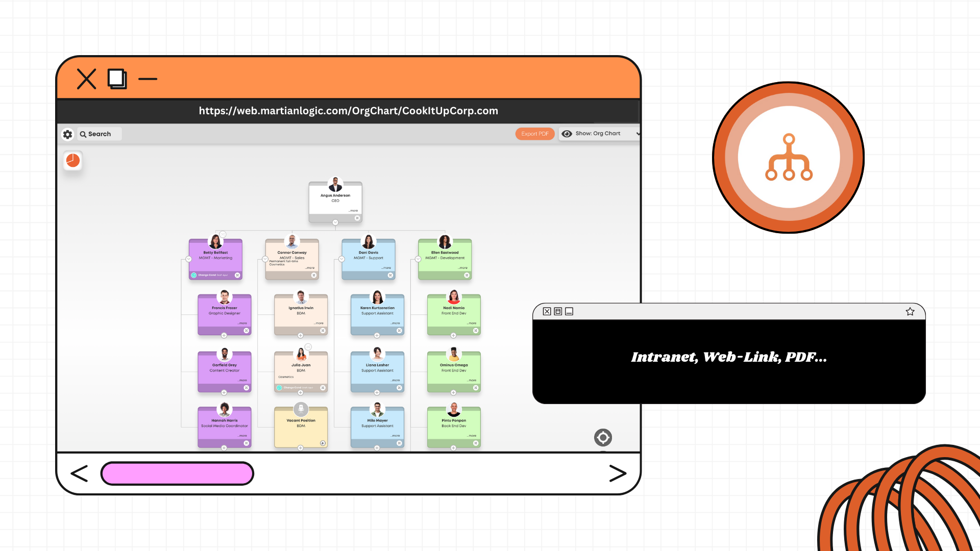The width and height of the screenshot is (980, 551).
Task: Select the Hannah Harris name text
Action: click(225, 421)
